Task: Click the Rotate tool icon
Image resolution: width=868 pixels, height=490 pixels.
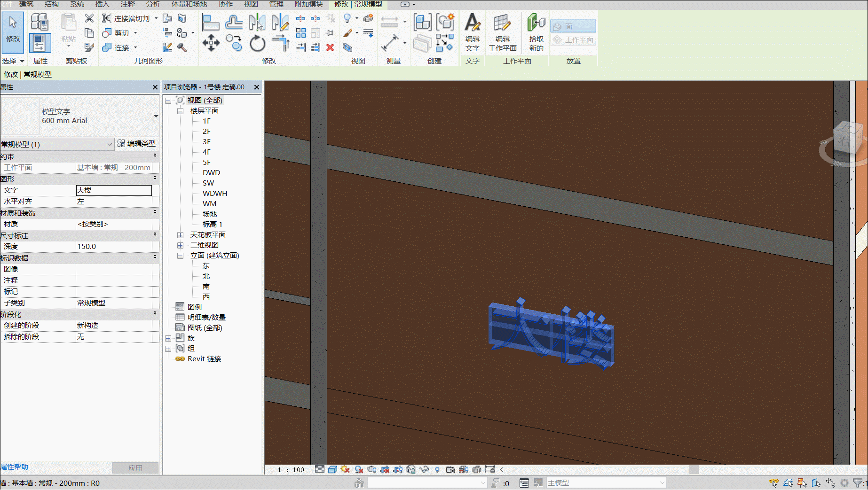Action: point(257,44)
